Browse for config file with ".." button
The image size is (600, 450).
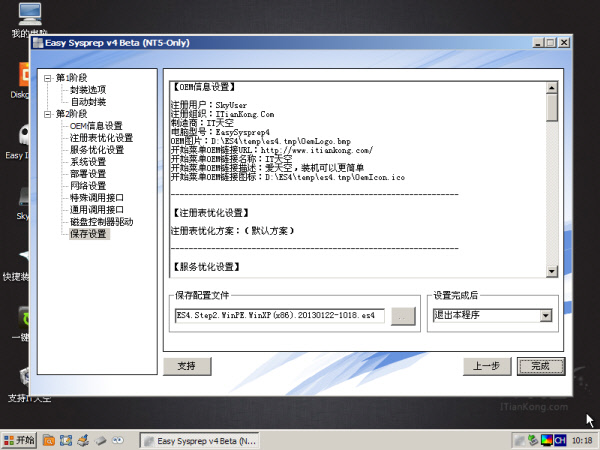pyautogui.click(x=403, y=316)
